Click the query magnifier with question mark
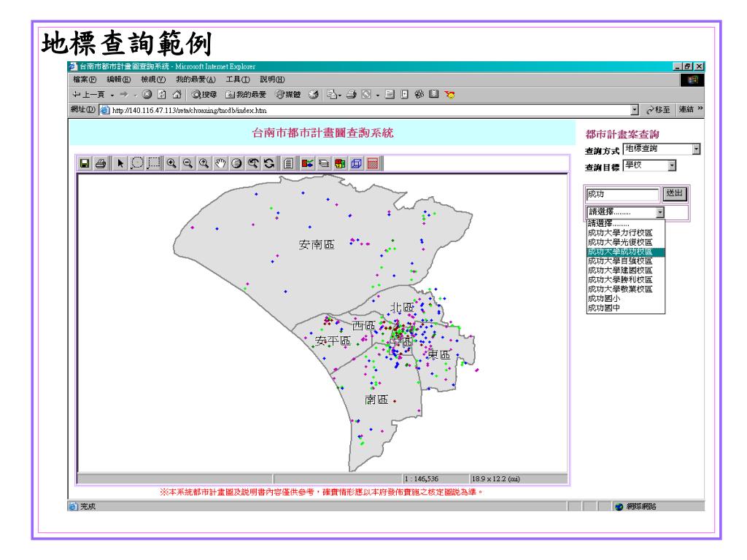This screenshot has width=747, height=560. pyautogui.click(x=204, y=164)
